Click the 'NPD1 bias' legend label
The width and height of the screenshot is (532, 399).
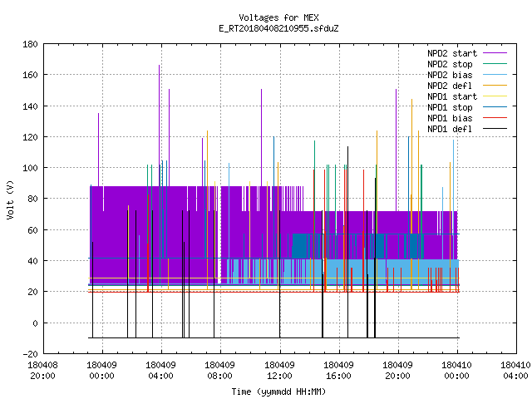[x=450, y=118]
